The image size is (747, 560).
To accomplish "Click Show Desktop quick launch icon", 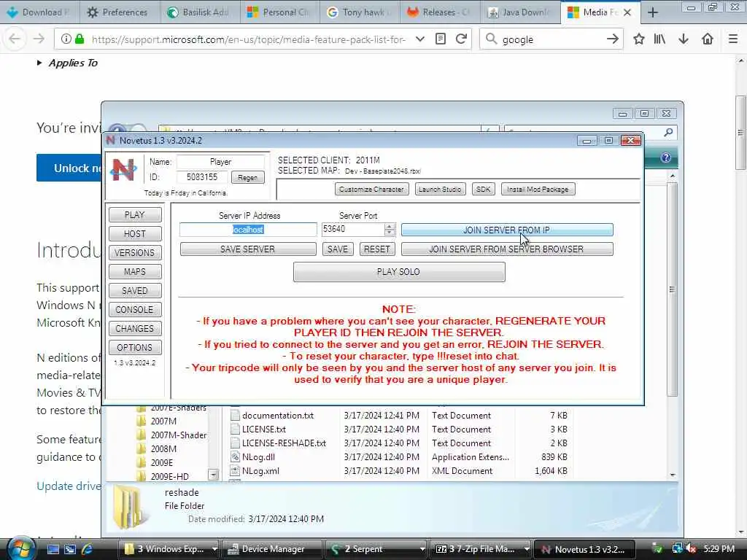I will point(53,549).
